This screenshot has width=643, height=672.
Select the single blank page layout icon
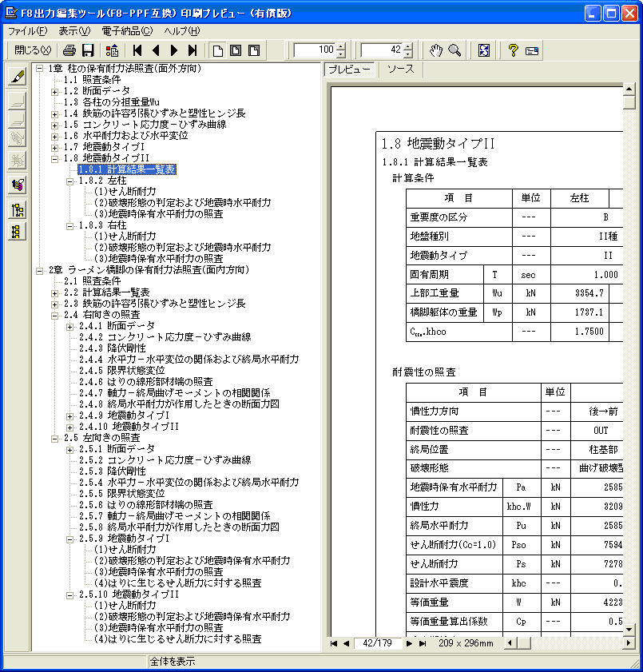(x=217, y=50)
